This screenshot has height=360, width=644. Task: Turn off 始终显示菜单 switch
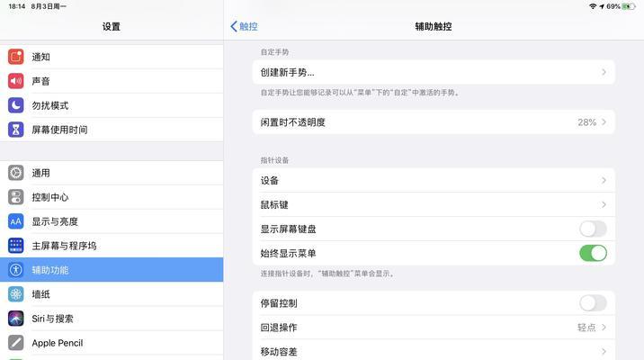click(593, 253)
